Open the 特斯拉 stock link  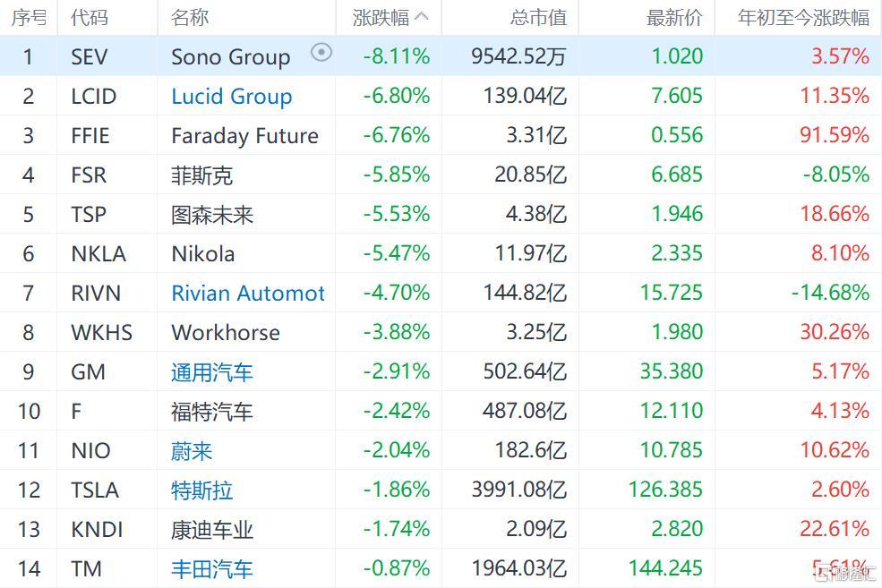click(x=202, y=490)
